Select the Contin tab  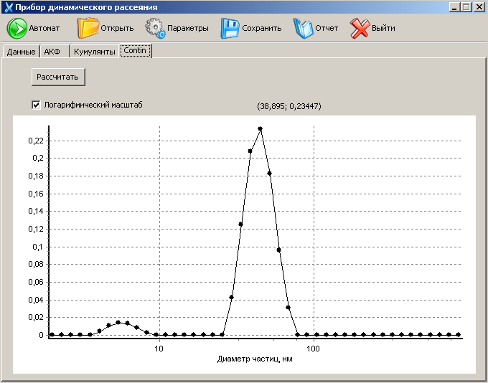(x=135, y=51)
